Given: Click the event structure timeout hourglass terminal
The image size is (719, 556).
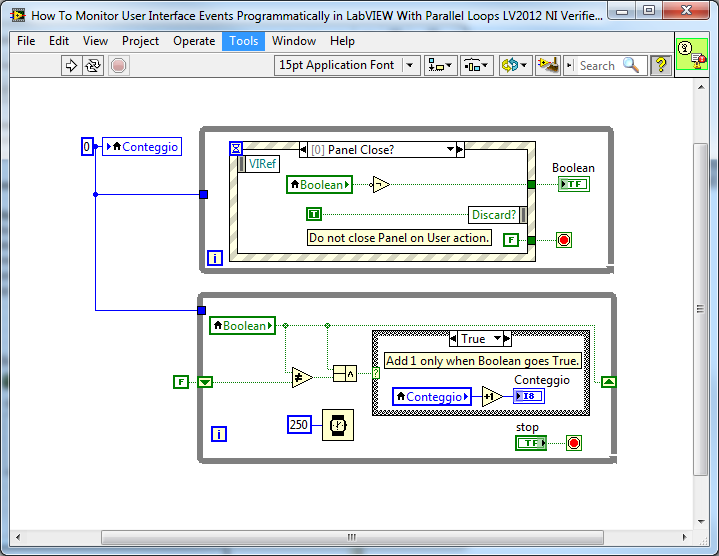Looking at the screenshot, I should pyautogui.click(x=236, y=148).
